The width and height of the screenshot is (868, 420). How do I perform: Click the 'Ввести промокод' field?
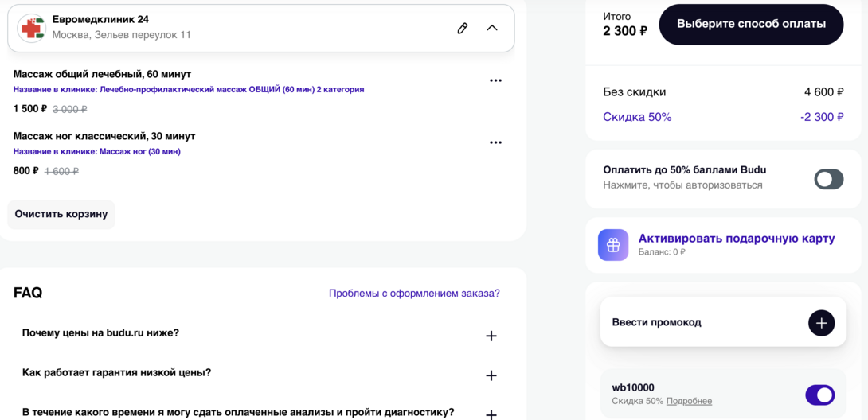701,322
